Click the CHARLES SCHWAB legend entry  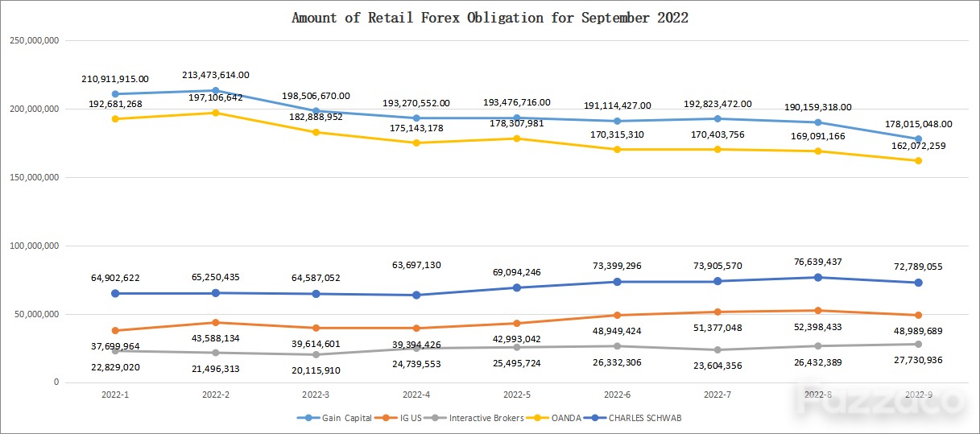click(635, 418)
